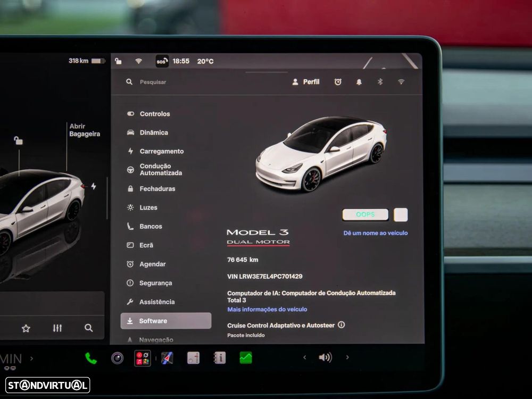Tap the unlock padlock over the car
The image size is (532, 399).
18,140
